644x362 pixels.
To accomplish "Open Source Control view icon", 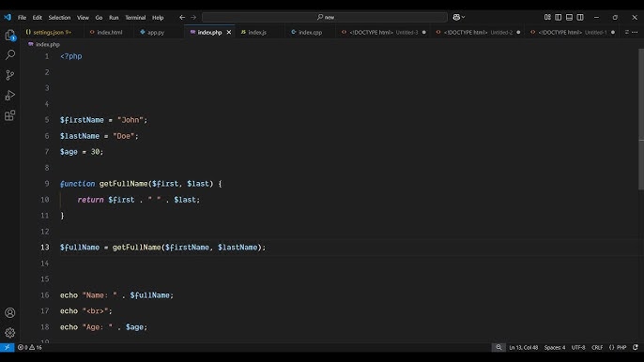I will pos(9,75).
